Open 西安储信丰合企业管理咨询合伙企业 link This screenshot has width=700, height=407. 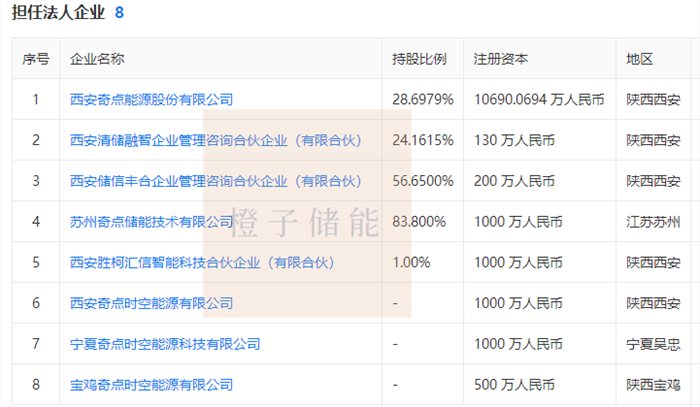(215, 181)
